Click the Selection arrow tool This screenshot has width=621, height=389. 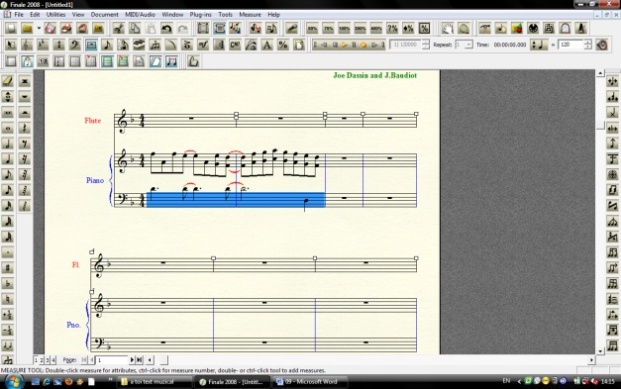pyautogui.click(x=11, y=45)
